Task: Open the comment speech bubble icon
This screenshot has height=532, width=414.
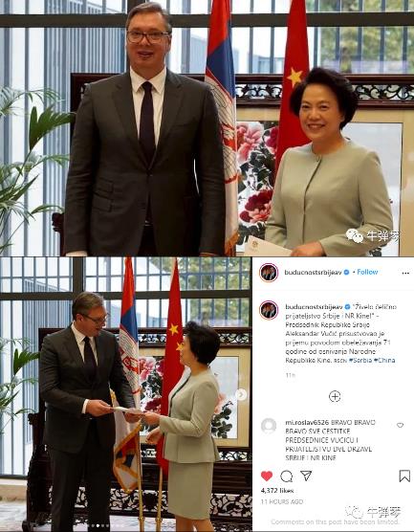Action: click(286, 477)
